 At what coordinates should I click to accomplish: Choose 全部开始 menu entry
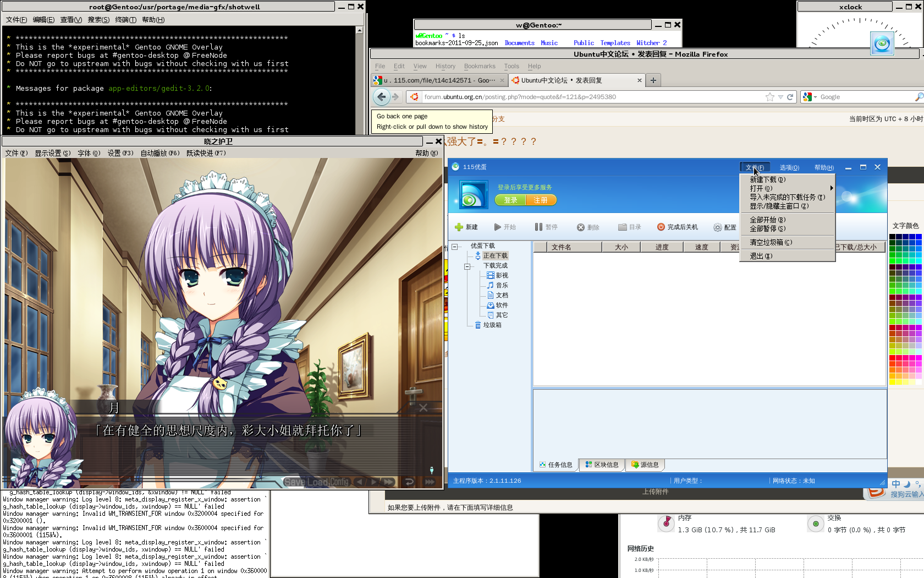click(x=788, y=220)
